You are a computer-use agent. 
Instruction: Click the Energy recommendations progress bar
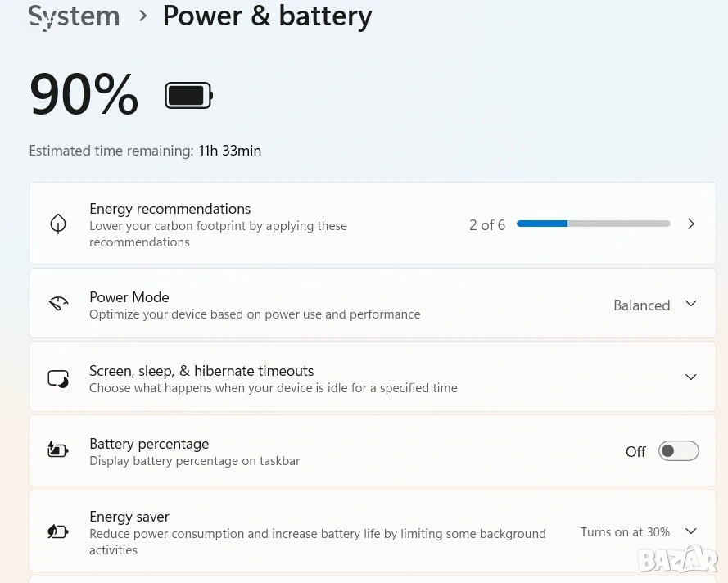click(x=593, y=224)
